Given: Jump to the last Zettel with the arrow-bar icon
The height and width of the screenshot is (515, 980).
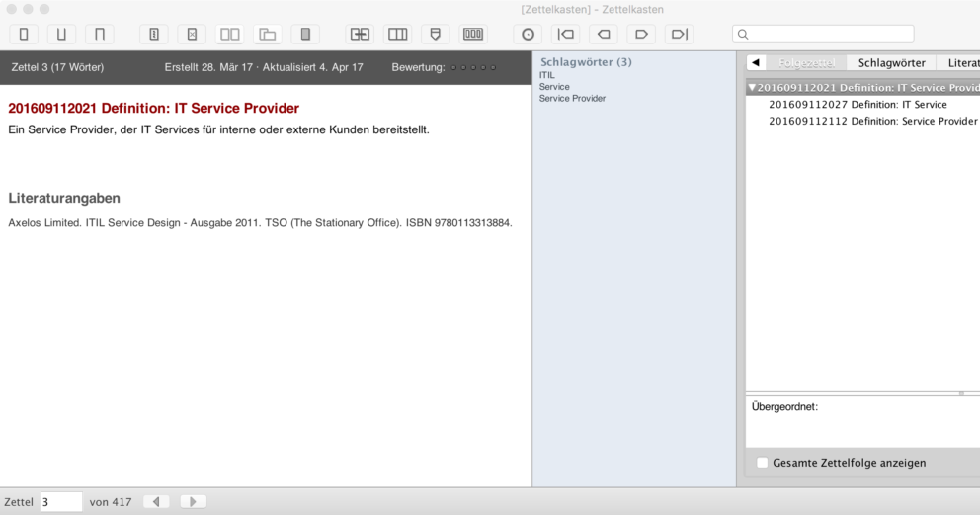Looking at the screenshot, I should click(680, 34).
